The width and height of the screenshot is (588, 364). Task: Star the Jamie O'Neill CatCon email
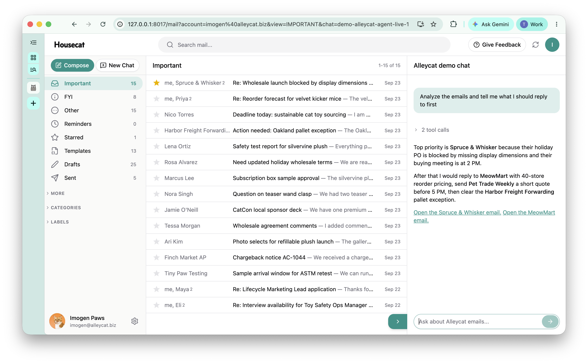[x=157, y=210]
